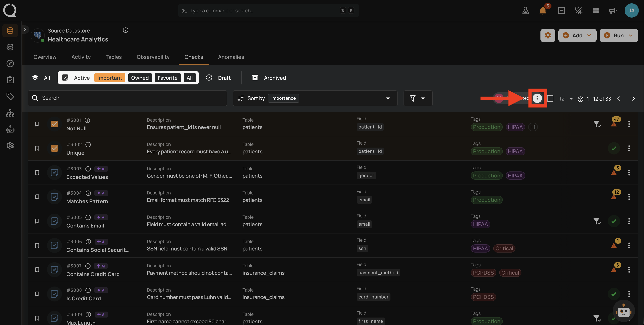Expand the sidebar with chevron arrow
Screen dimensions: 644x325
(25, 29)
